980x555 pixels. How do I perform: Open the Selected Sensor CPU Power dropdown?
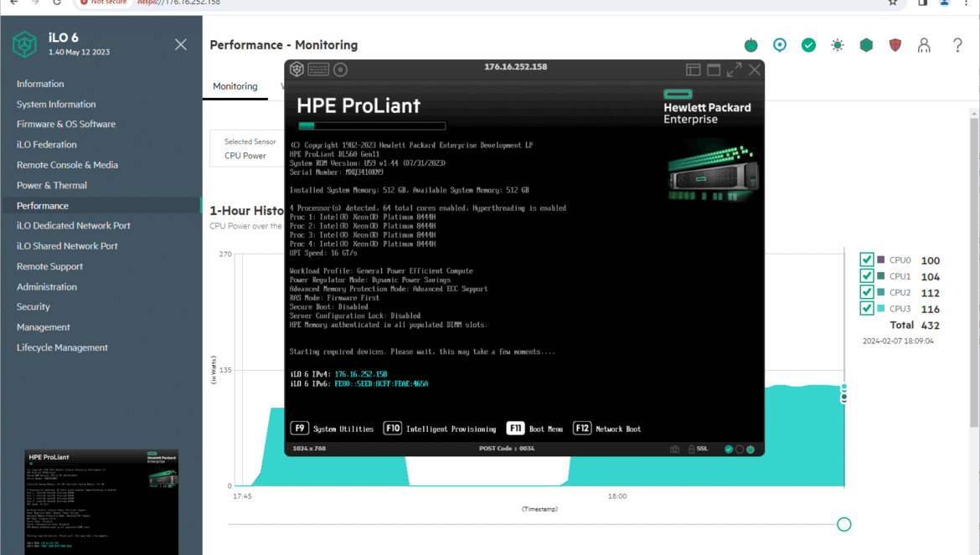click(x=247, y=148)
